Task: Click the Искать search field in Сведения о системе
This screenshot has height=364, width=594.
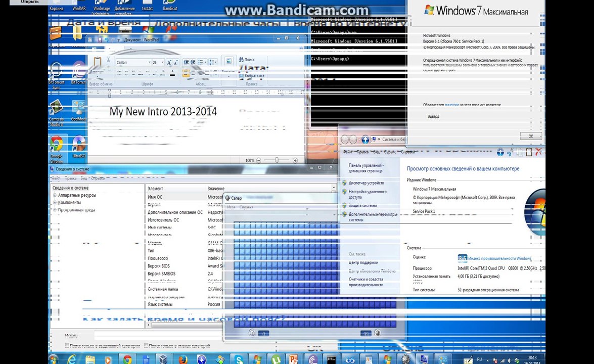Action: (158, 336)
